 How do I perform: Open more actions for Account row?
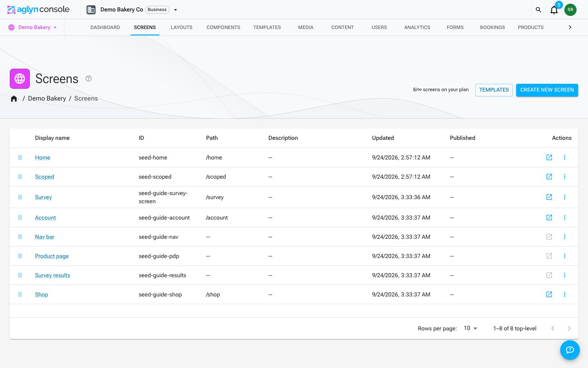(x=565, y=218)
